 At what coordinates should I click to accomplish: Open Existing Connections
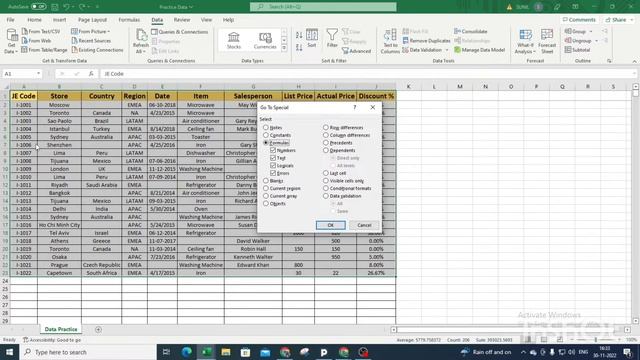click(97, 50)
